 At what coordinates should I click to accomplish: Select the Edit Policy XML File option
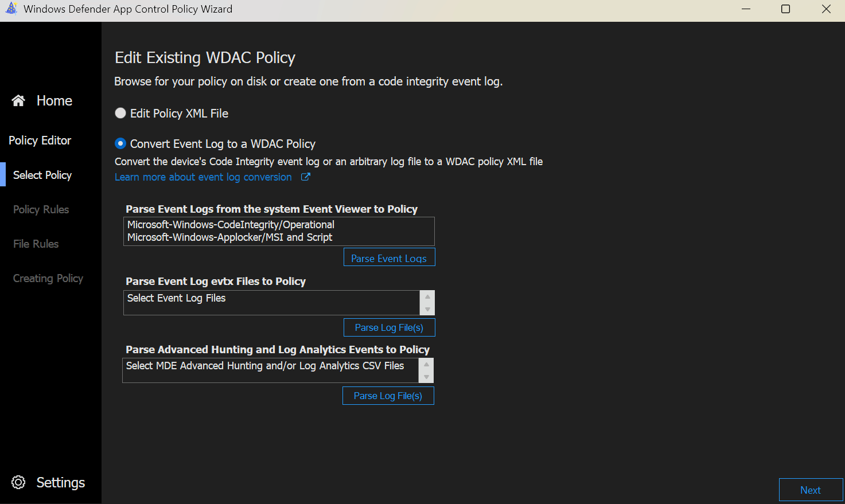coord(120,114)
